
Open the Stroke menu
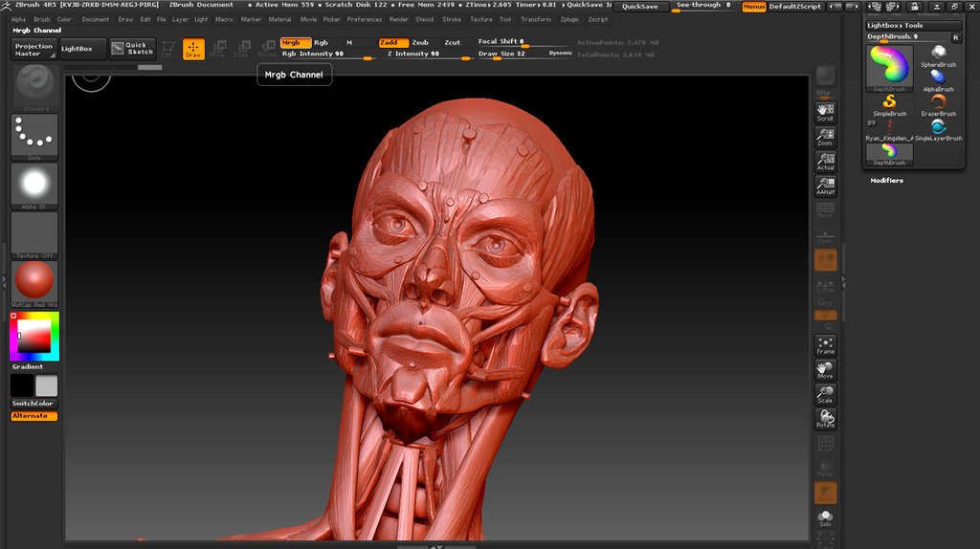click(x=452, y=19)
